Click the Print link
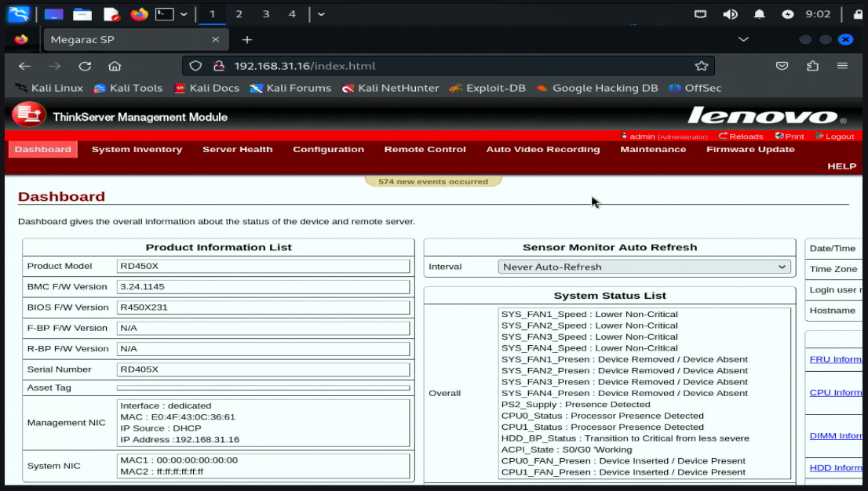Image resolution: width=868 pixels, height=491 pixels. 790,136
